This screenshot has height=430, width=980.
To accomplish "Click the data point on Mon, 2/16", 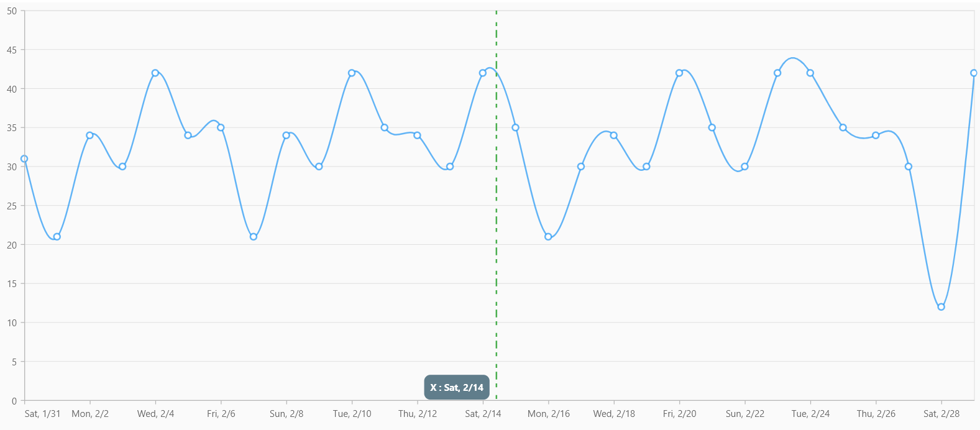I will coord(548,237).
